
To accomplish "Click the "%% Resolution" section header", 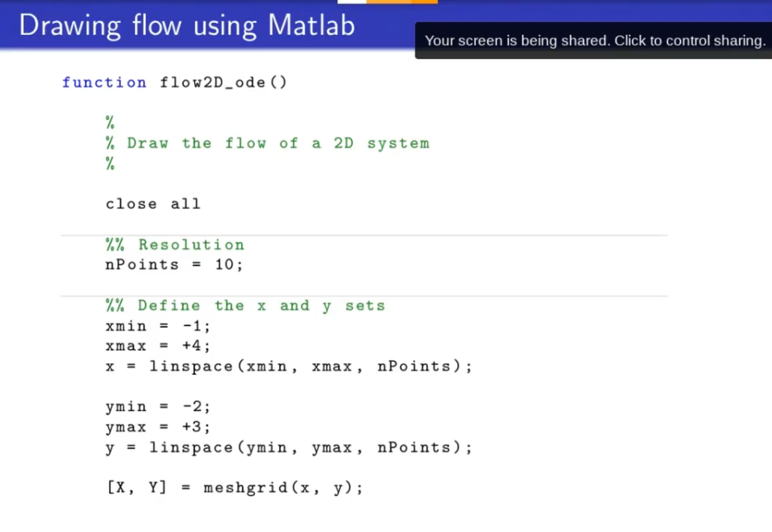I will point(175,245).
